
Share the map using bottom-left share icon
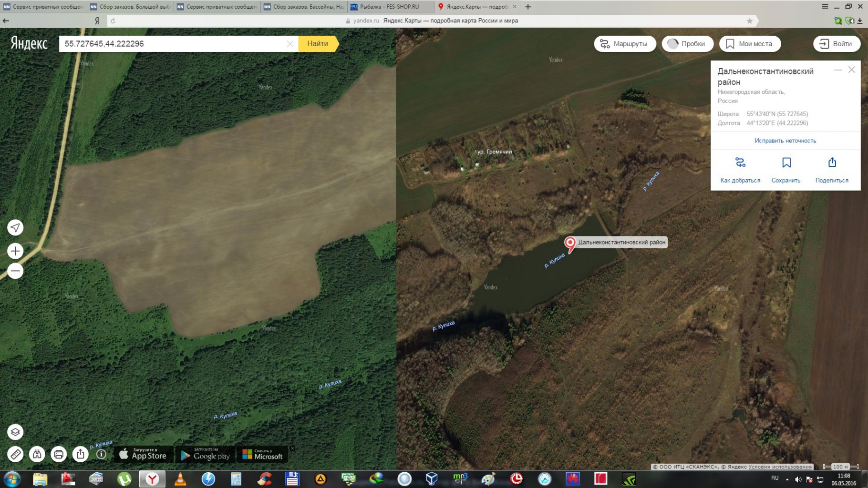pyautogui.click(x=81, y=454)
